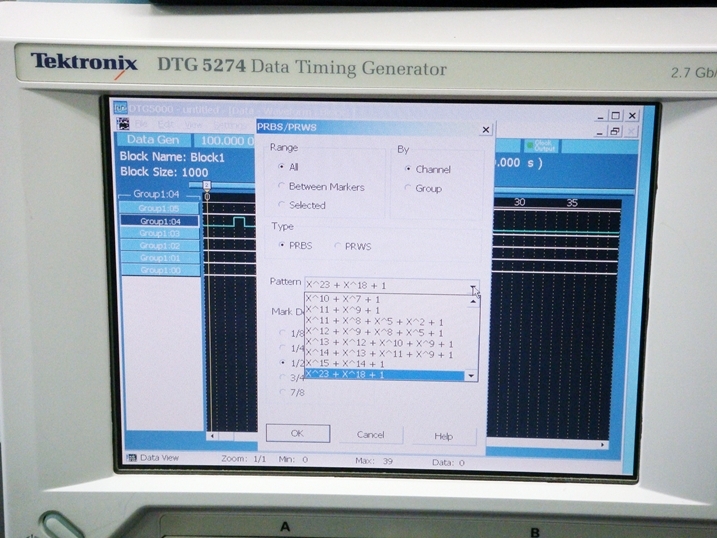
Task: Click the pattern list scroll down arrow
Action: (471, 376)
